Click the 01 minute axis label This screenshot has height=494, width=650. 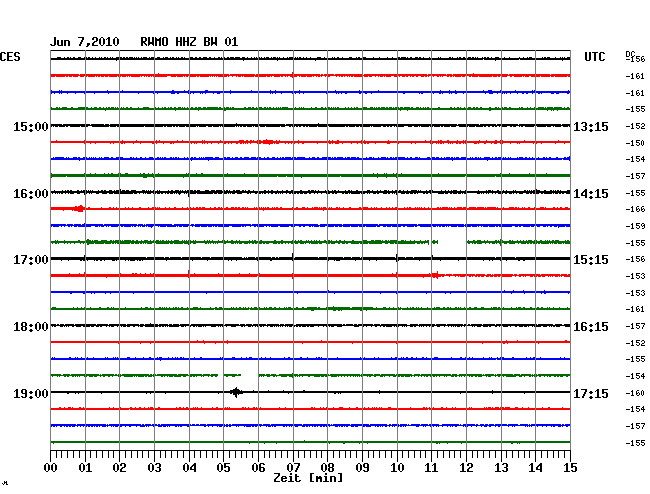pyautogui.click(x=85, y=468)
